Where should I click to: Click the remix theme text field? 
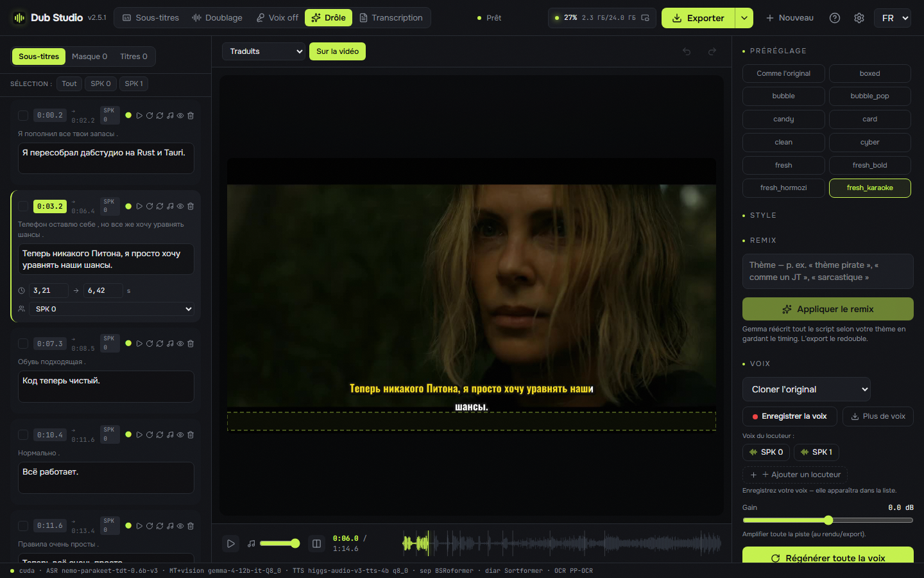pyautogui.click(x=828, y=271)
